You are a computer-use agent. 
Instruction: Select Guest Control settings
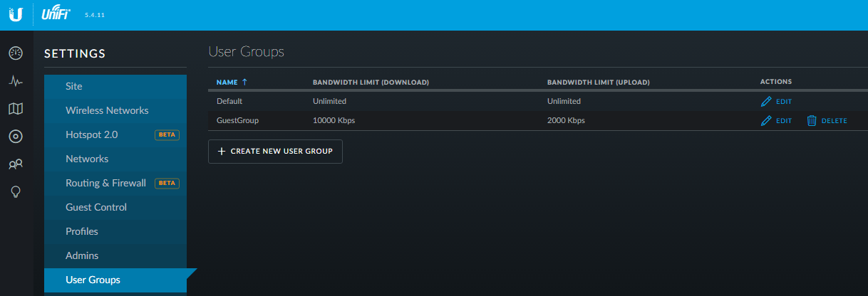coord(96,207)
